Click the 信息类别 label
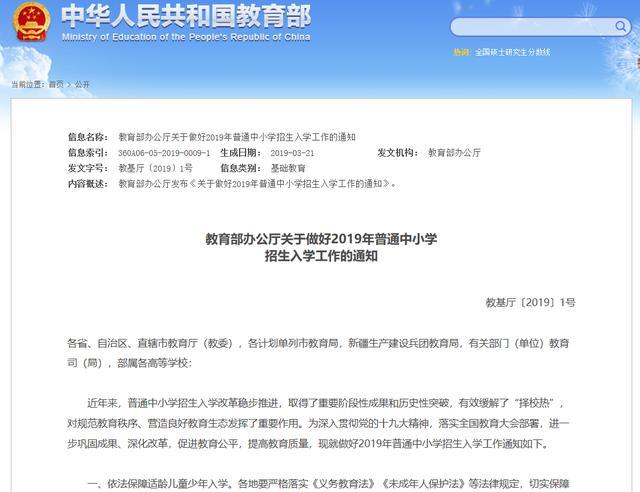Viewport: 640px width, 492px height. (x=240, y=168)
